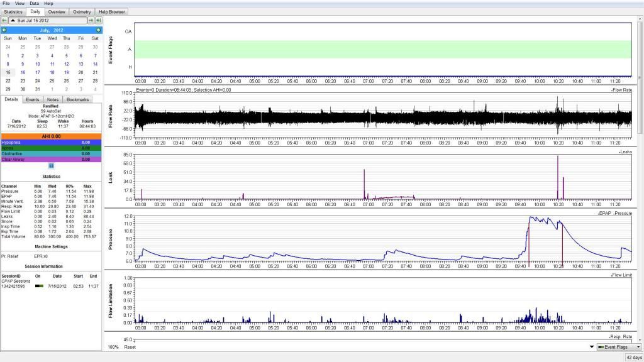Select July 16 in the calendar
Image resolution: width=644 pixels, height=362 pixels.
click(x=23, y=72)
